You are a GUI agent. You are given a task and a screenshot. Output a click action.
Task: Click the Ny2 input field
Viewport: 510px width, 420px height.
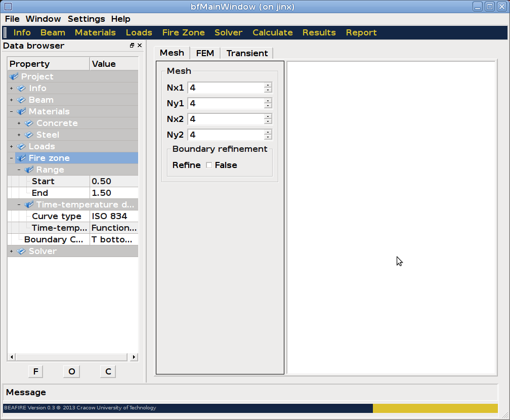pyautogui.click(x=226, y=135)
